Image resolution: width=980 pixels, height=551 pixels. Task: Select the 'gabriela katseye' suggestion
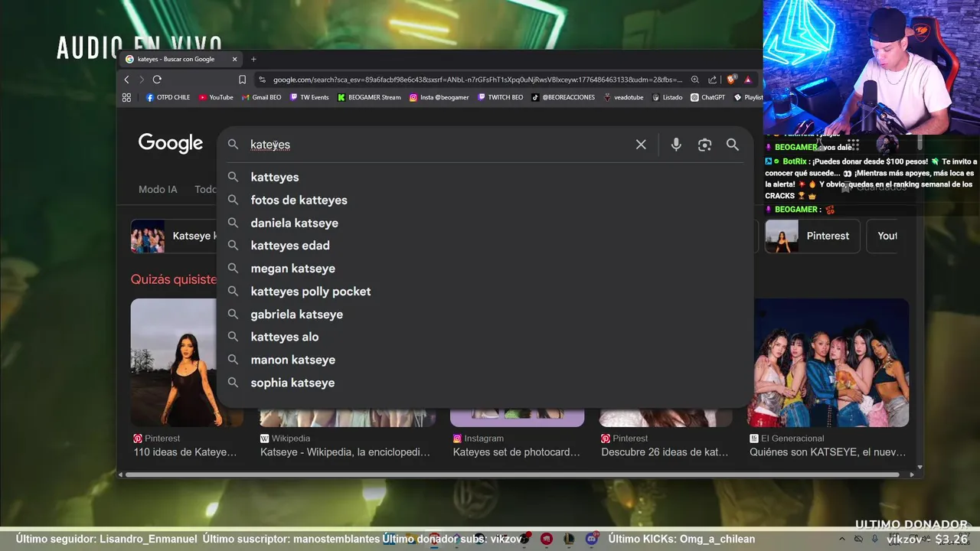(485, 315)
